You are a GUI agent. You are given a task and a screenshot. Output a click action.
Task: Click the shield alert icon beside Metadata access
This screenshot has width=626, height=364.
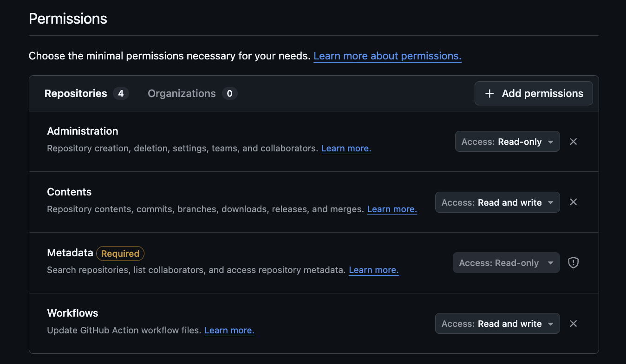573,262
